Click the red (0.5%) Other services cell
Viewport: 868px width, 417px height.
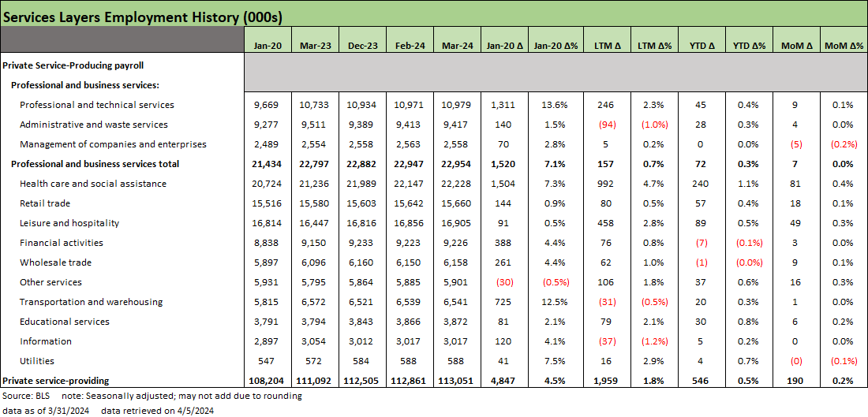556,282
